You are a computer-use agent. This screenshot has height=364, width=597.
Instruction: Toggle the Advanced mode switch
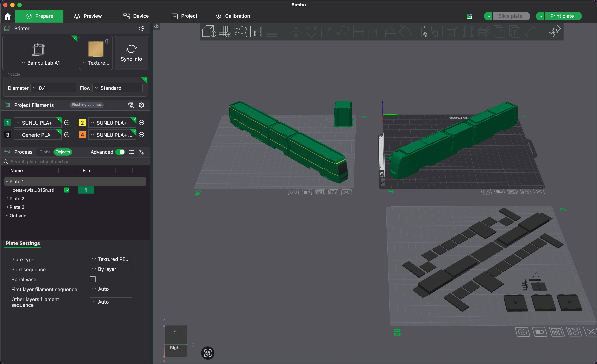[x=120, y=152]
